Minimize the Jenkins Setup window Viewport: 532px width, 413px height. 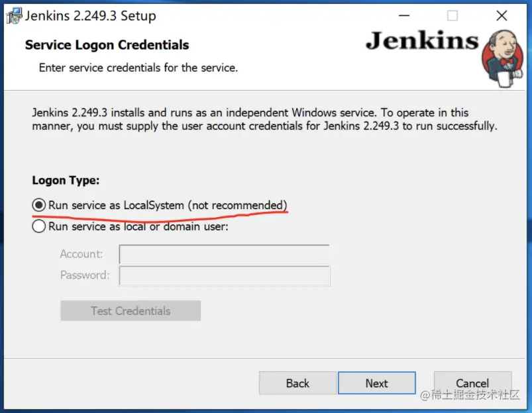point(403,16)
